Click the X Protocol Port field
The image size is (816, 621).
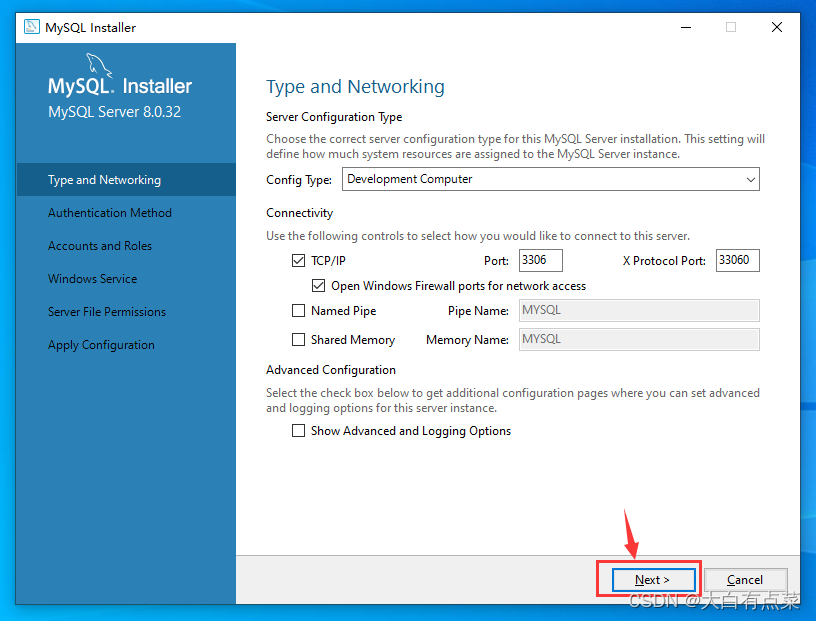[x=737, y=260]
